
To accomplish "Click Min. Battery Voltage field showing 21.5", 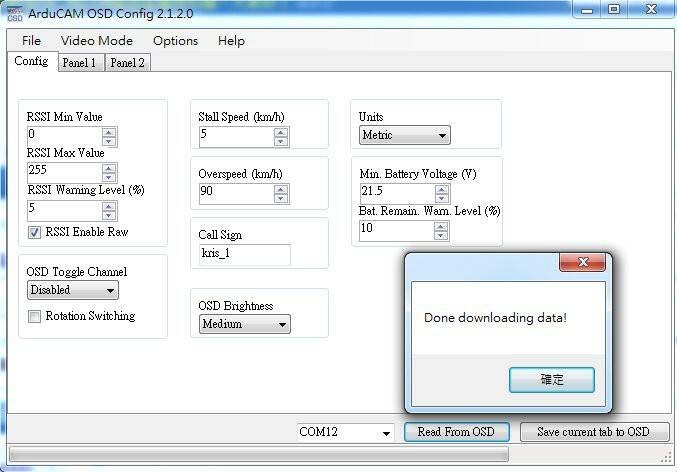I will click(x=398, y=193).
